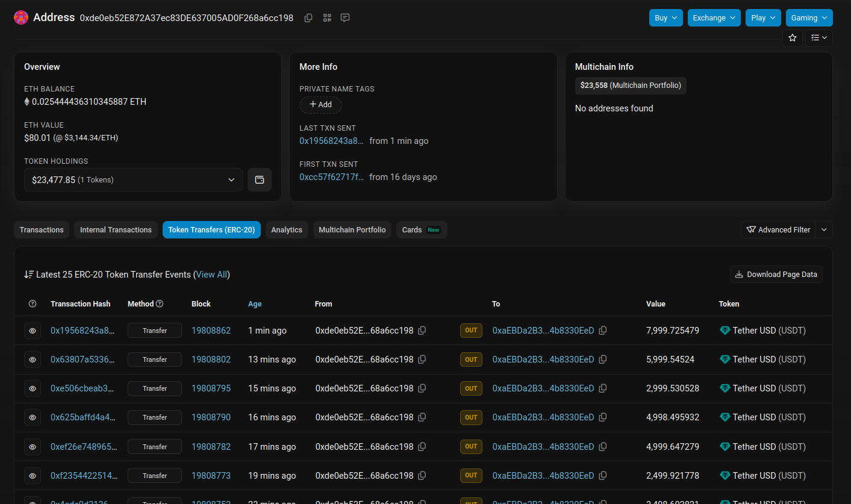Copy From address in block 19808782 row
Screen dimensions: 851x504
(422, 447)
